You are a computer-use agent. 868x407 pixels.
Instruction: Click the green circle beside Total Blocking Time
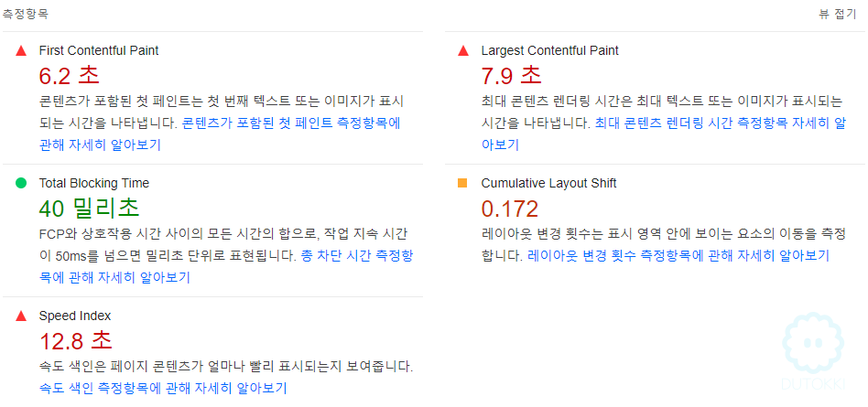[21, 183]
